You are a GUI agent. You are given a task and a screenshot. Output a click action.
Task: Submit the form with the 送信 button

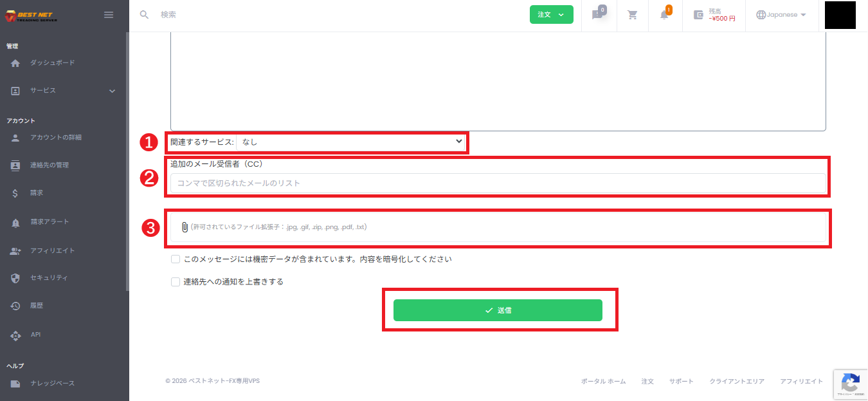[x=498, y=310]
